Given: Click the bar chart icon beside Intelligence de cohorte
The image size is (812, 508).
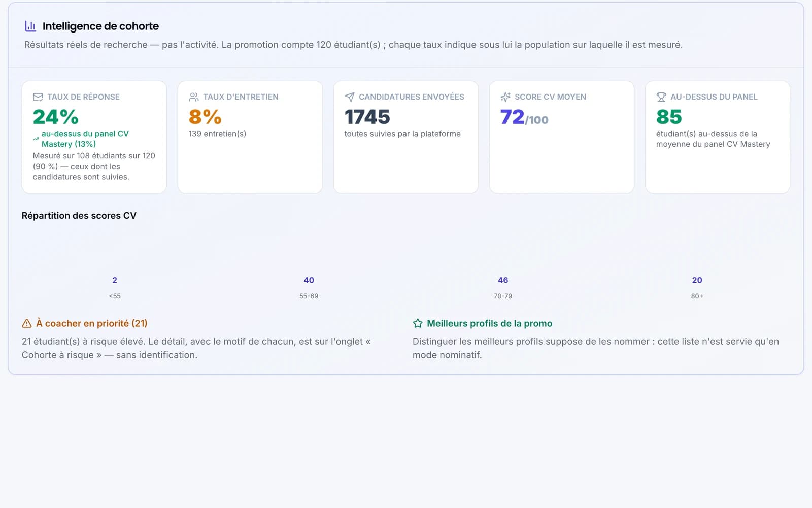Looking at the screenshot, I should (30, 26).
